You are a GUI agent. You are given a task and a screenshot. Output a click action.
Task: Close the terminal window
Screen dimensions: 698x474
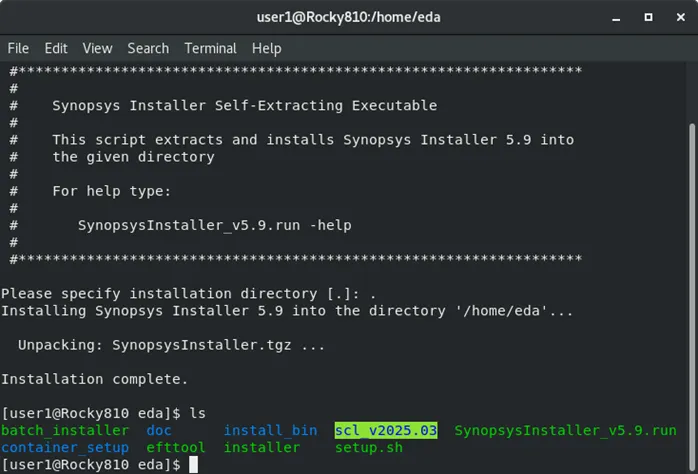pyautogui.click(x=681, y=17)
